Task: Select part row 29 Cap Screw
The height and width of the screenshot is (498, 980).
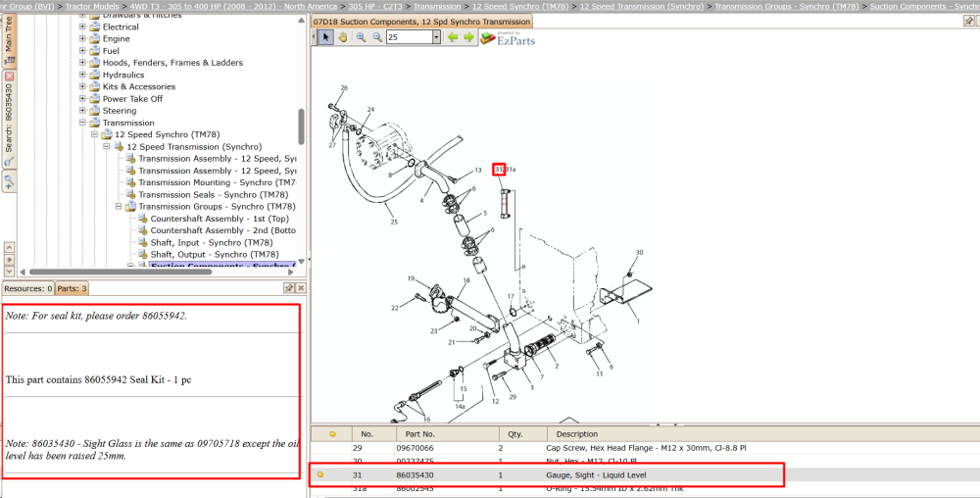Action: coord(645,448)
